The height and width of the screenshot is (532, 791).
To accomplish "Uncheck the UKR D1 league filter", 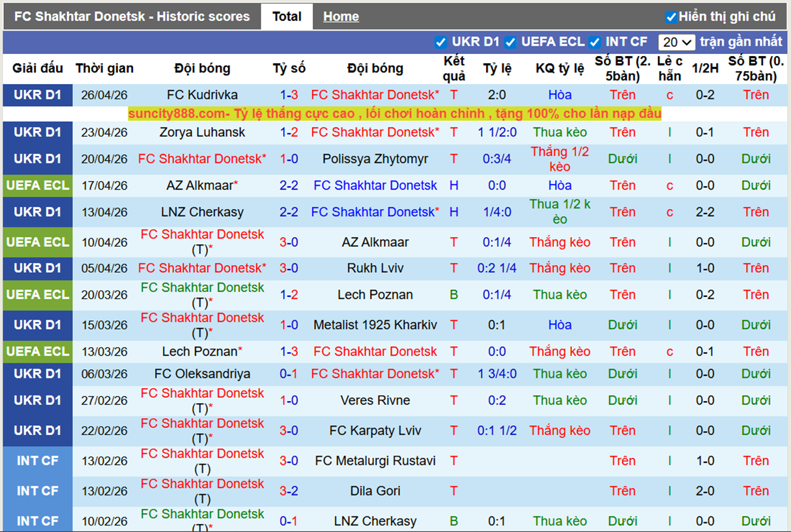I will [441, 42].
